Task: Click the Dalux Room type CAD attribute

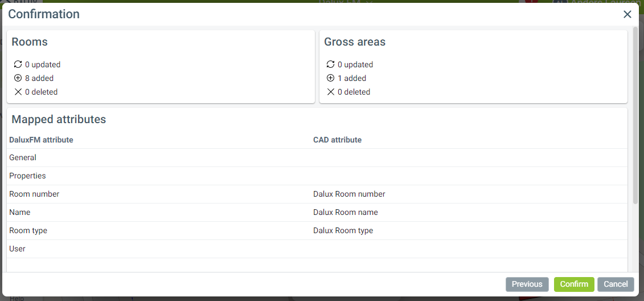Action: [x=343, y=230]
